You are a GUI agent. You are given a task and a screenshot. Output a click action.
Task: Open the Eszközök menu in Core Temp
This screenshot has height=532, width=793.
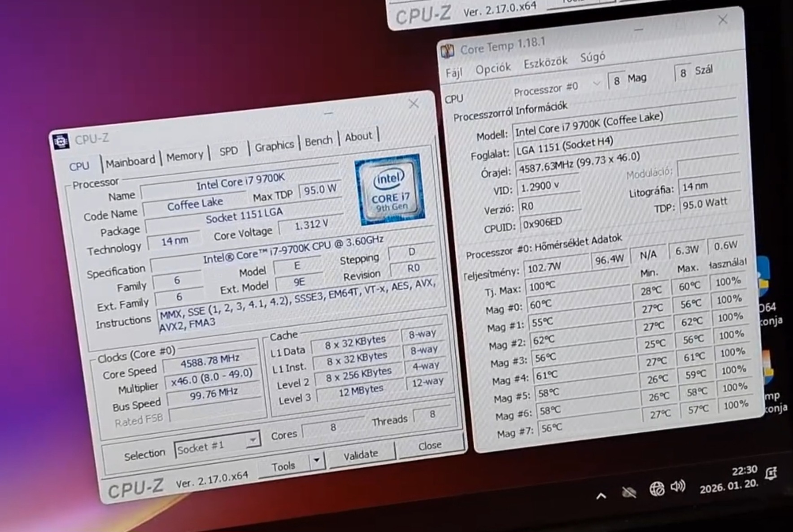[545, 62]
